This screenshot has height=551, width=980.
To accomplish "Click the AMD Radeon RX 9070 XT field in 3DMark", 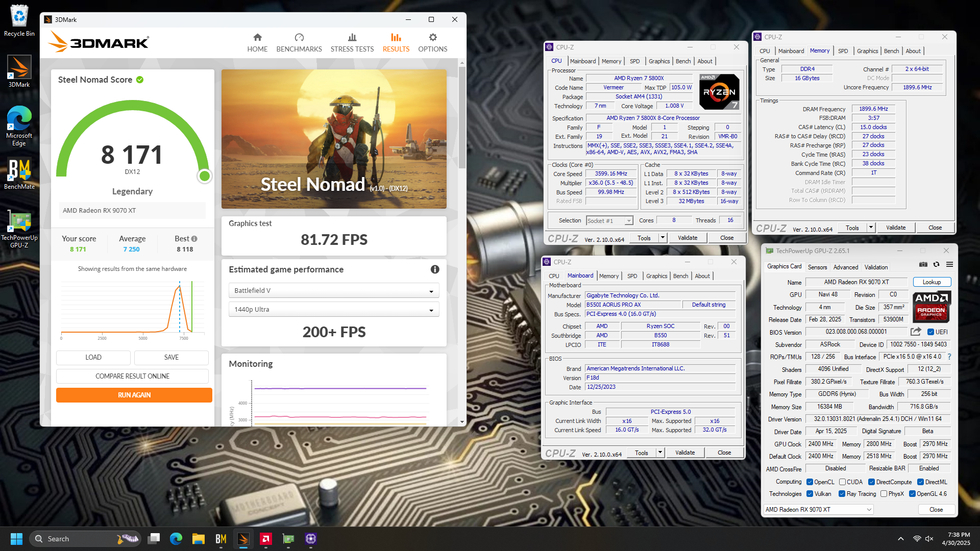I will [x=132, y=210].
